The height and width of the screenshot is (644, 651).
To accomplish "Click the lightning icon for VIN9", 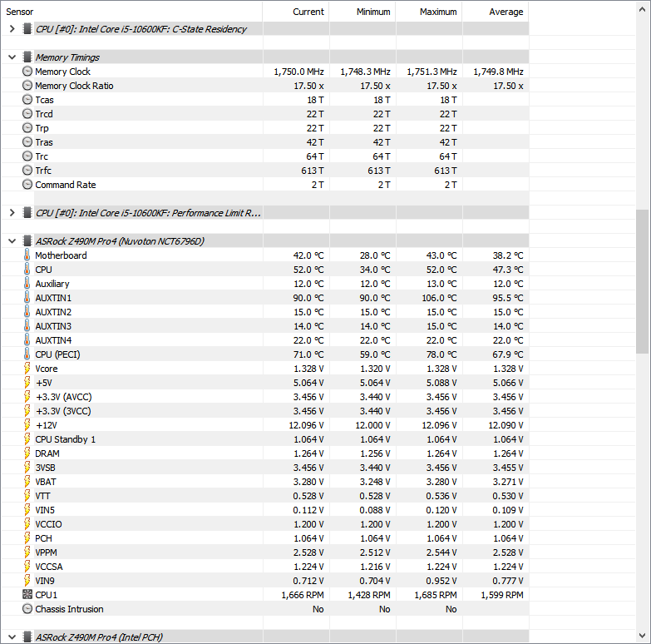I will click(x=27, y=581).
